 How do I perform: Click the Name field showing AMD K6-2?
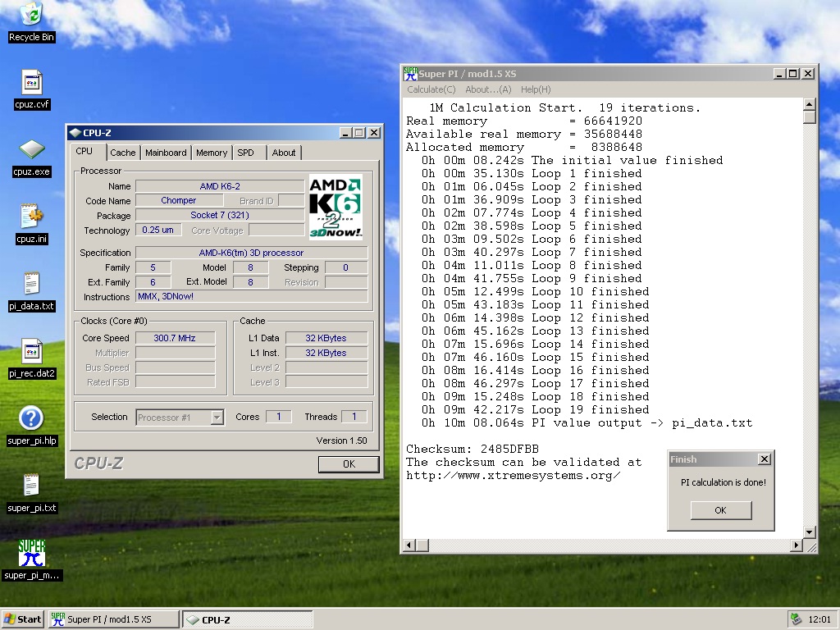(x=220, y=186)
